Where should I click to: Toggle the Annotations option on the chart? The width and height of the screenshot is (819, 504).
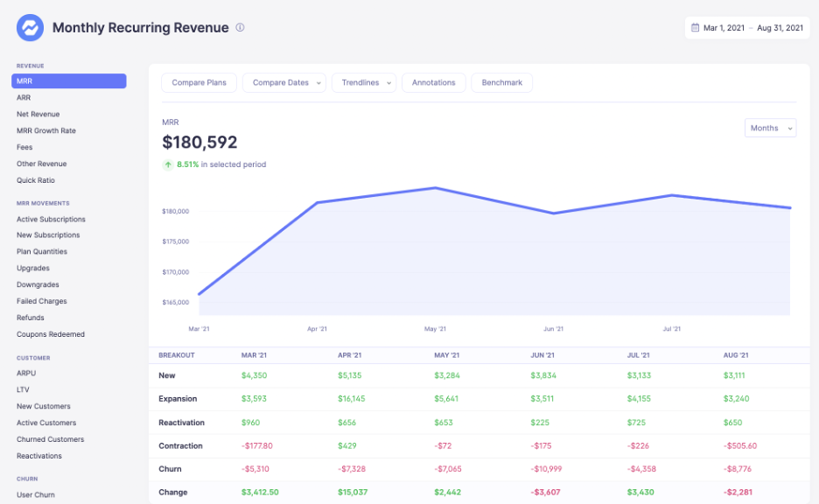433,82
